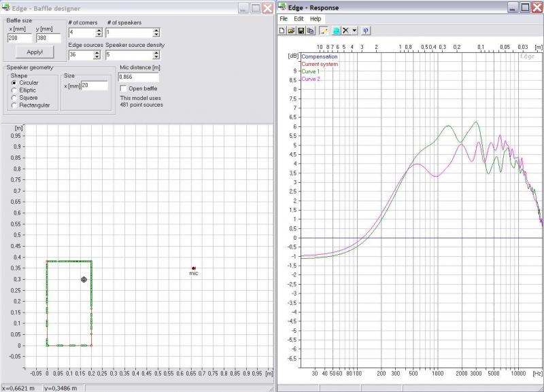Choose the Rectangular speaker shape
This screenshot has width=544, height=392.
point(14,105)
